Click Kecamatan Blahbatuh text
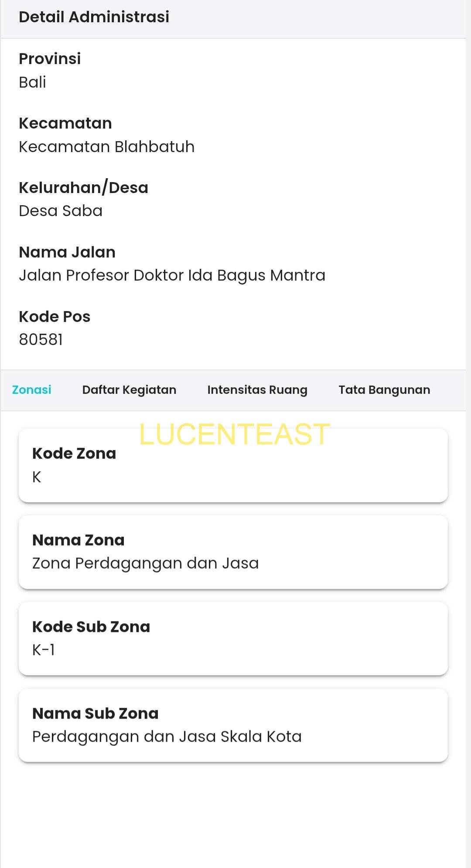The height and width of the screenshot is (868, 471). click(106, 147)
